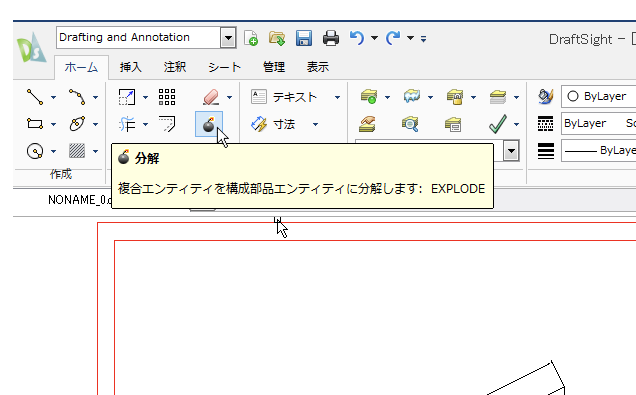Select the Offset/Trim tool icon
The image size is (636, 395).
tap(127, 124)
